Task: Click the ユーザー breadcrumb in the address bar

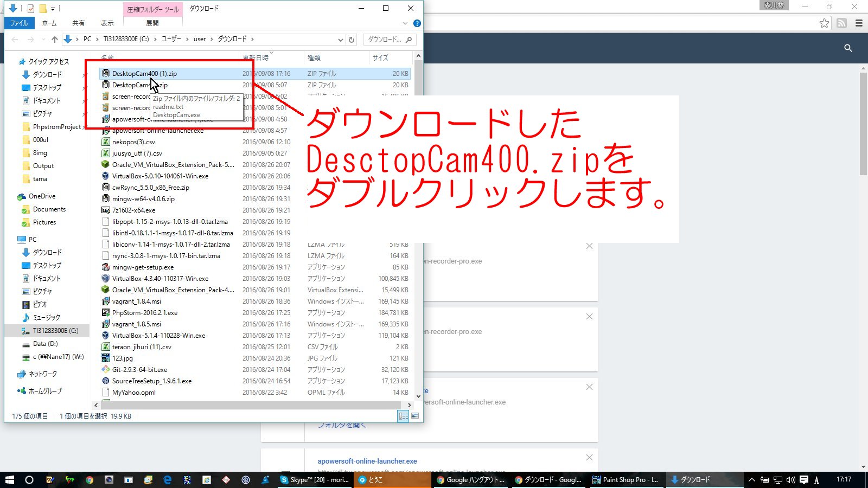Action: click(x=171, y=39)
